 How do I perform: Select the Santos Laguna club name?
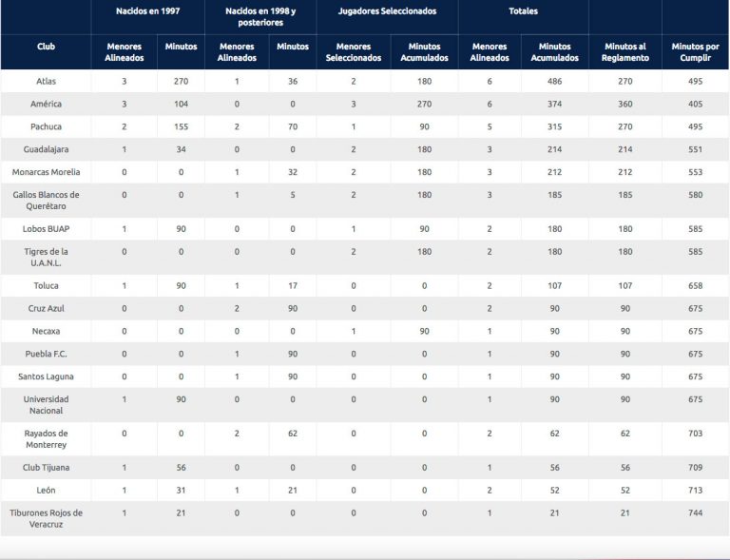click(46, 377)
